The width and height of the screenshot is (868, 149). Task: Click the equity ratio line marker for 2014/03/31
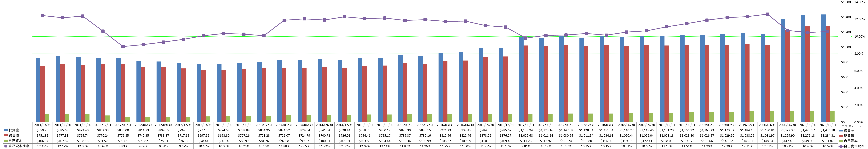click(x=284, y=20)
